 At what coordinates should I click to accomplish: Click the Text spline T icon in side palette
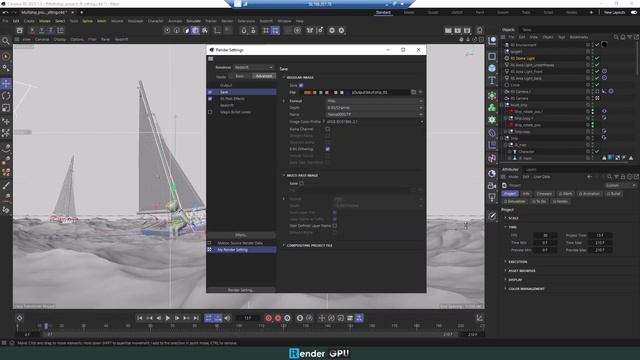[x=492, y=80]
